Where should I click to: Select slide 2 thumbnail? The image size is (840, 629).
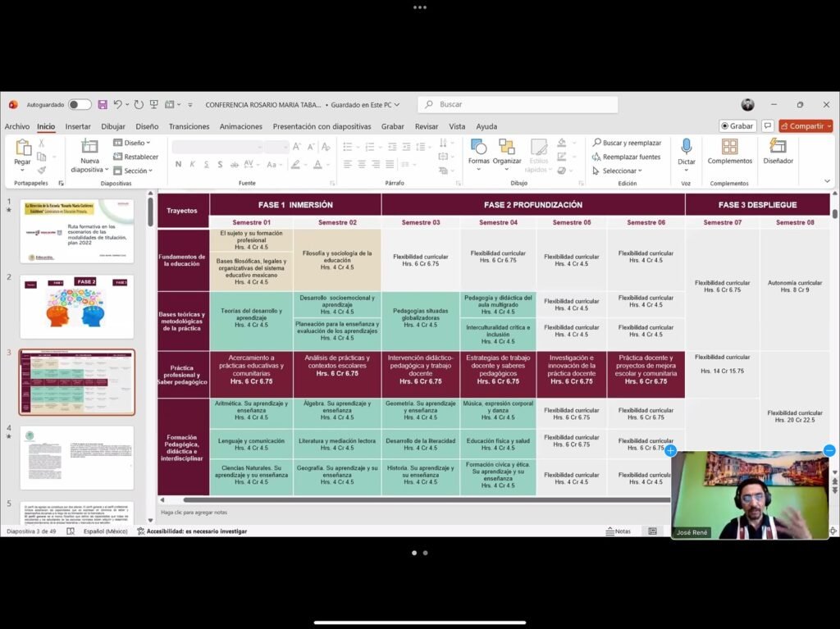click(76, 307)
